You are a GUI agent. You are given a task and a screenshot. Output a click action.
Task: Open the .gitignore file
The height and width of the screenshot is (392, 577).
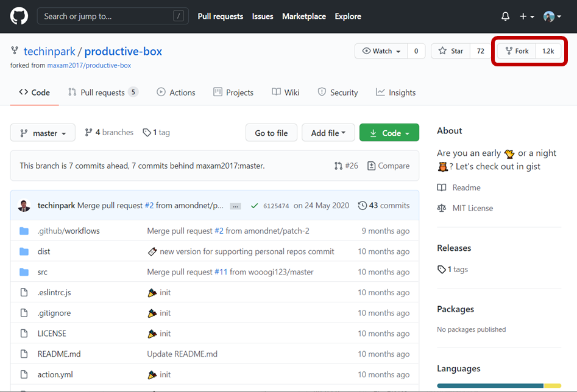[54, 313]
